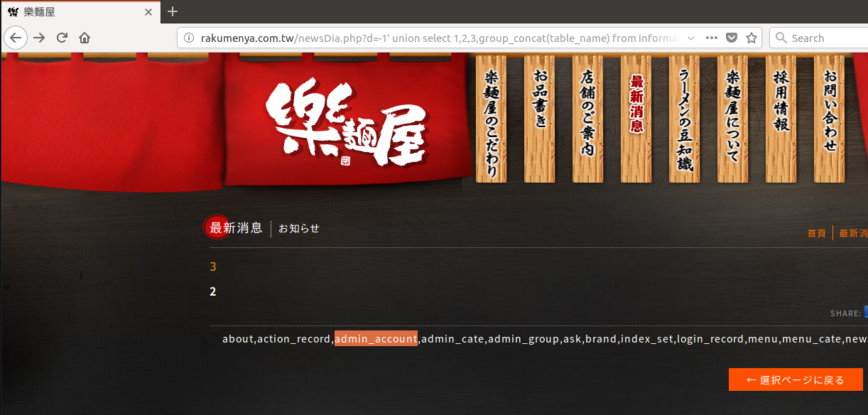Click the admin_cate table name
This screenshot has height=415, width=868.
point(453,339)
